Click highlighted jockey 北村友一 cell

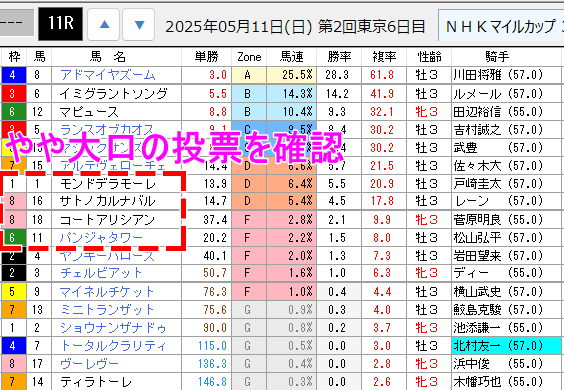[x=506, y=346]
